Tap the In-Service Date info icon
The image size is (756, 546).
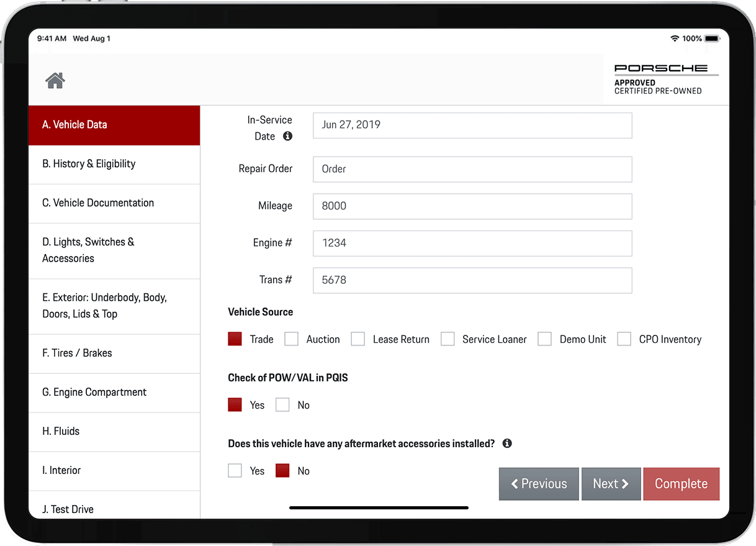tap(287, 136)
